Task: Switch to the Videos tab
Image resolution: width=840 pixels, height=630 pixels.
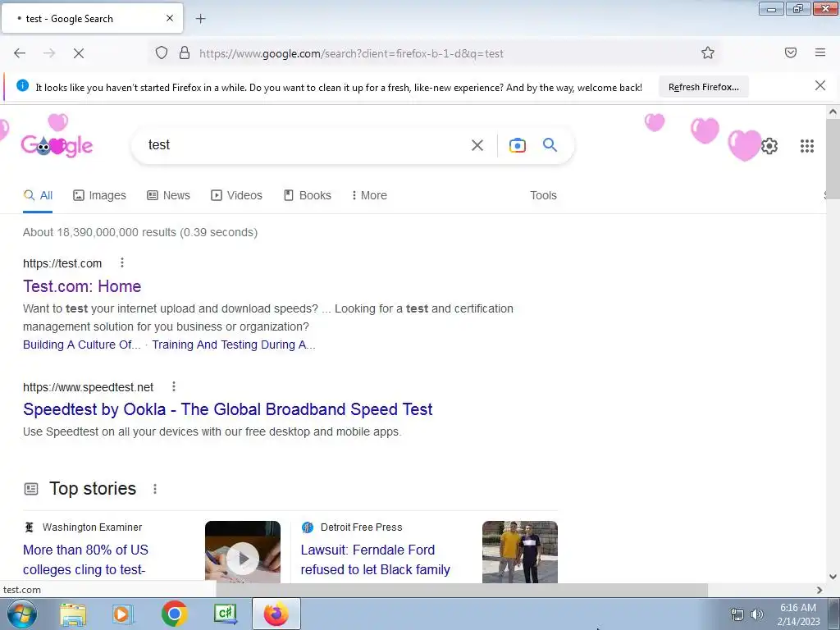Action: click(x=237, y=195)
